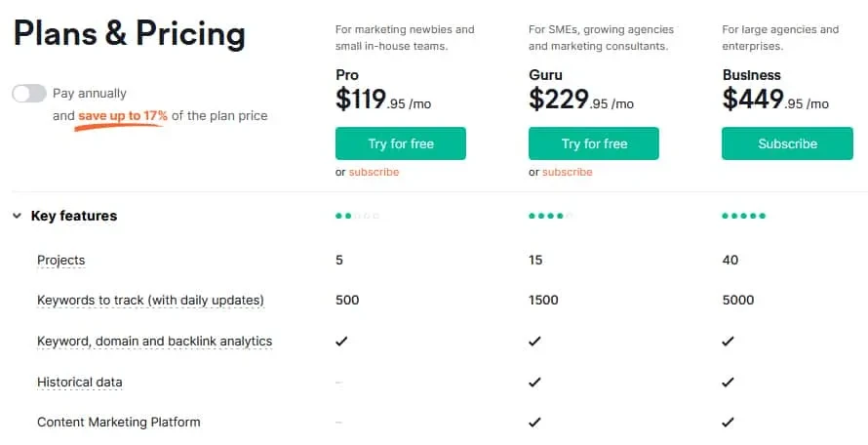
Task: Click the Guru plan feature dots indicator
Action: click(550, 216)
